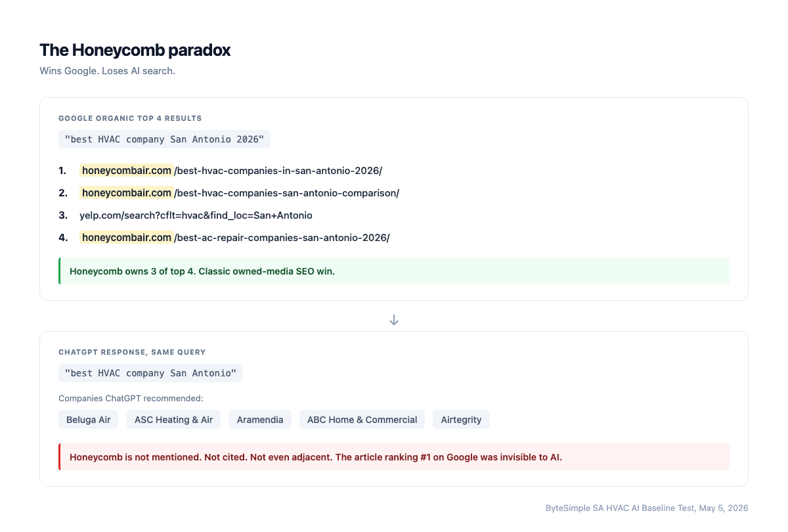The image size is (788, 532).
Task: Select the 'Airtegrity' chip
Action: (x=461, y=420)
